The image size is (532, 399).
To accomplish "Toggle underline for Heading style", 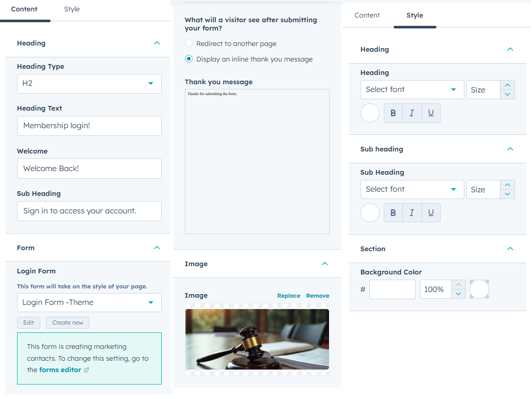I will click(x=431, y=113).
